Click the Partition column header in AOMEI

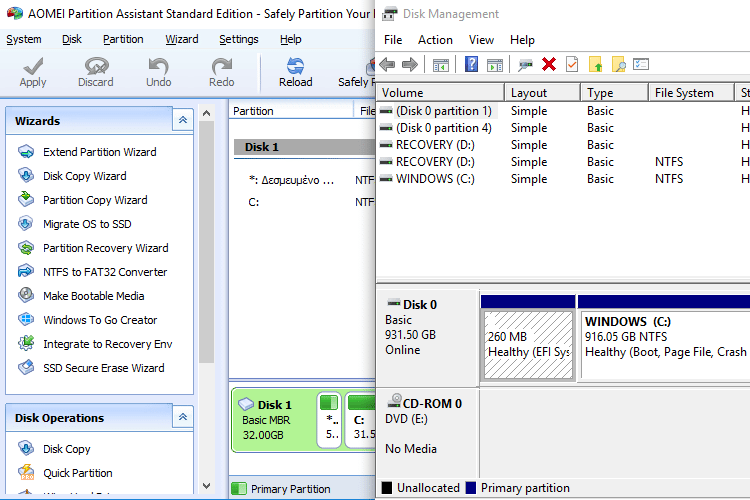pos(291,111)
